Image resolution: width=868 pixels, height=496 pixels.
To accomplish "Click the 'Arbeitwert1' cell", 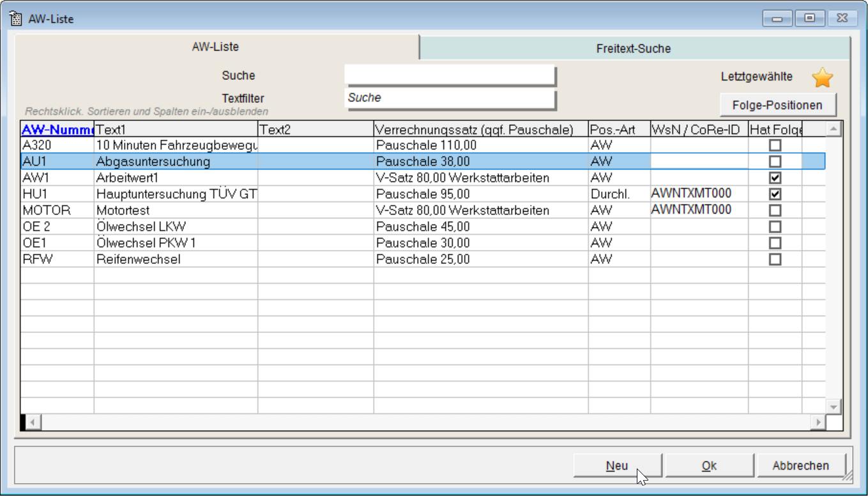I will [176, 178].
